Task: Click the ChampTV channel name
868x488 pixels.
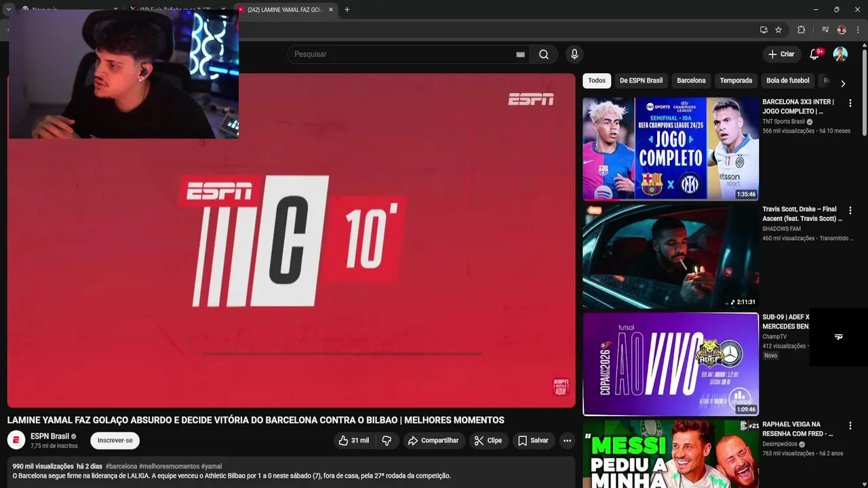Action: [x=774, y=337]
